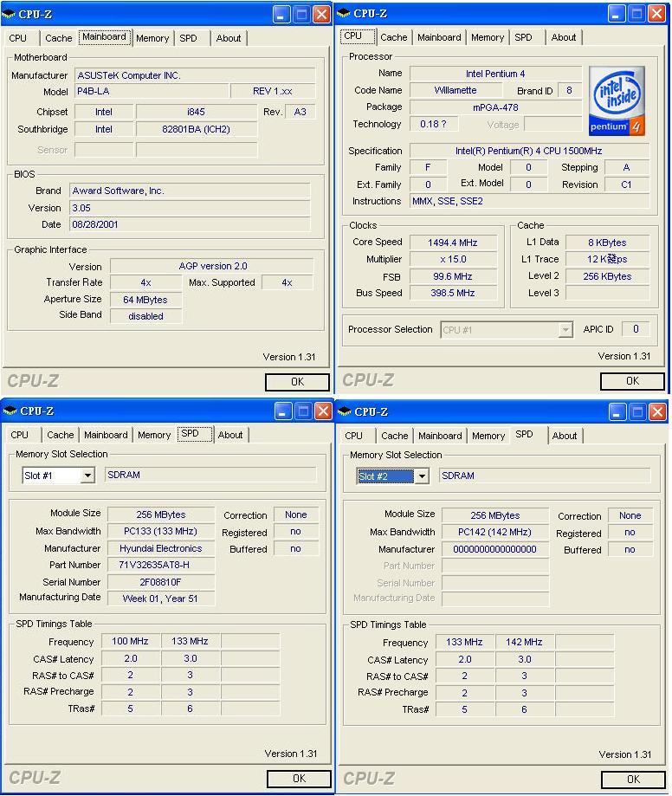Expand the Slot #1 memory slot dropdown
672x796 pixels.
[87, 476]
